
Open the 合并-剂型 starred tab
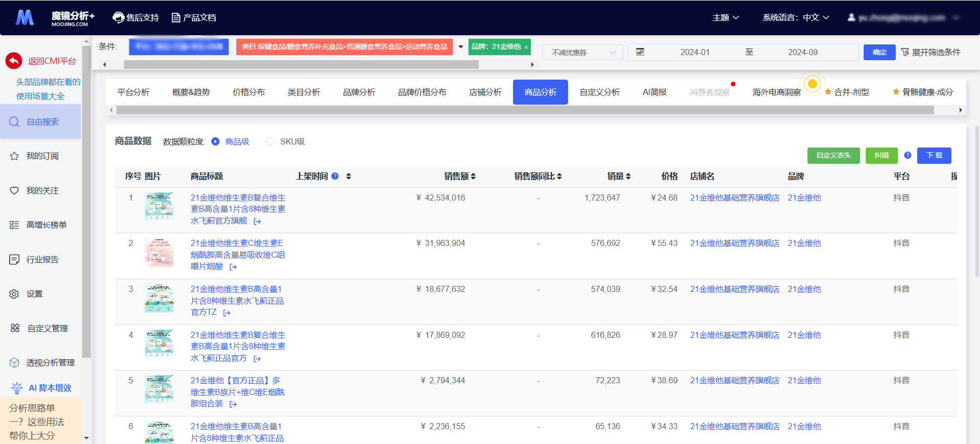[x=847, y=92]
